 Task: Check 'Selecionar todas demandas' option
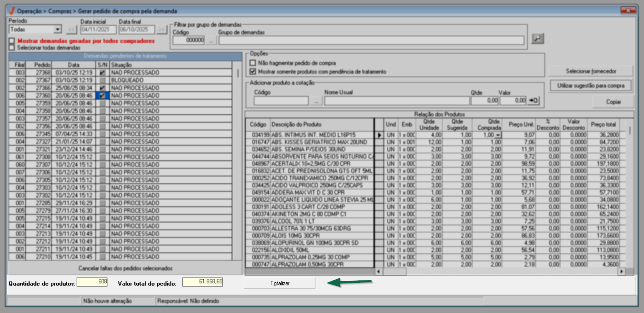point(12,48)
